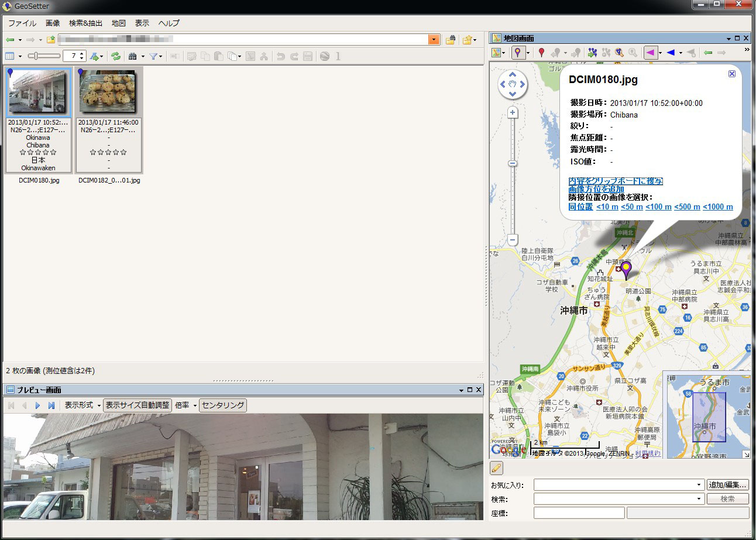Maximize the map panel
Screen dimensions: 756x540
pos(737,38)
